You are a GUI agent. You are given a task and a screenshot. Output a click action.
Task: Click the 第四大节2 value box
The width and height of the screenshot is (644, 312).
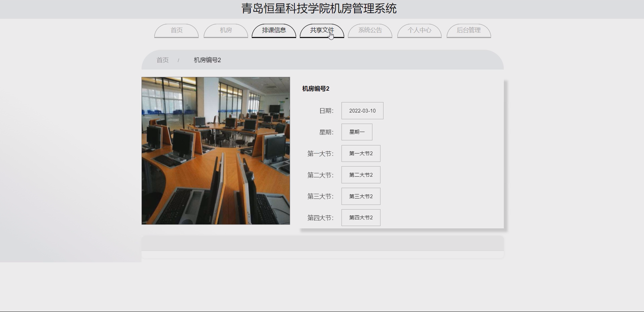[x=361, y=218]
